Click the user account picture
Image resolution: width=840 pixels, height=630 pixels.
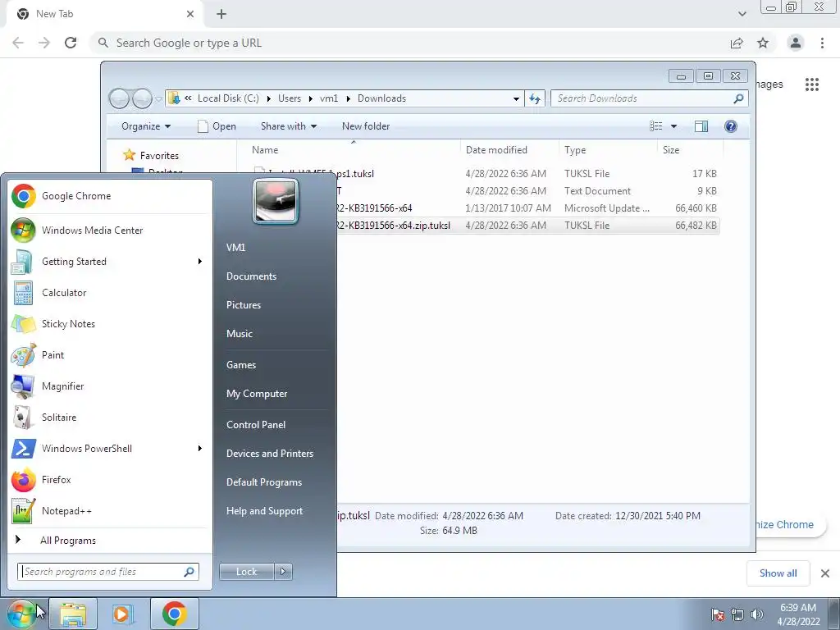[x=276, y=202]
